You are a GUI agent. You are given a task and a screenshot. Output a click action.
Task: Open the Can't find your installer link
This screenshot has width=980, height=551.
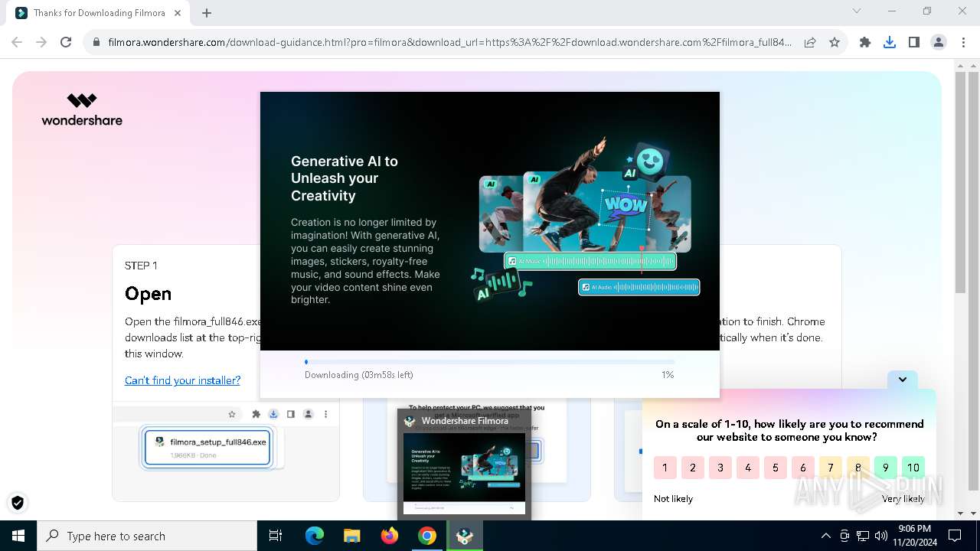point(182,380)
